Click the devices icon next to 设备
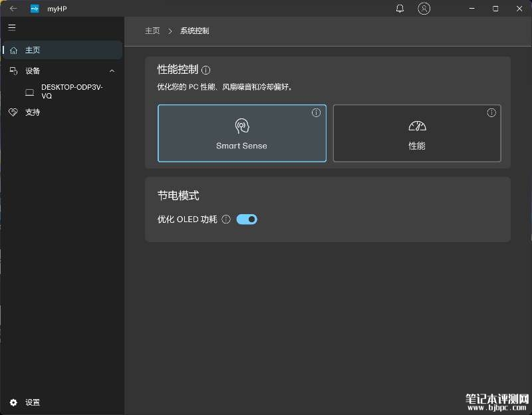Image resolution: width=532 pixels, height=415 pixels. click(13, 71)
